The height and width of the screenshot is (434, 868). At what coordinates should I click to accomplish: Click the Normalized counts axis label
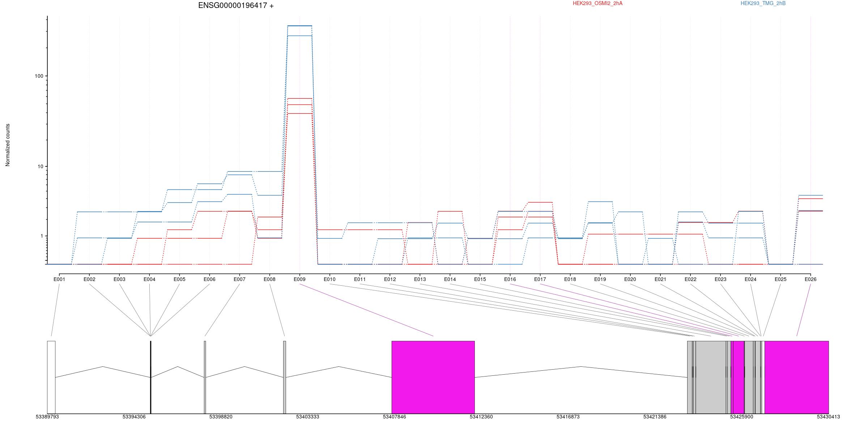pyautogui.click(x=8, y=145)
